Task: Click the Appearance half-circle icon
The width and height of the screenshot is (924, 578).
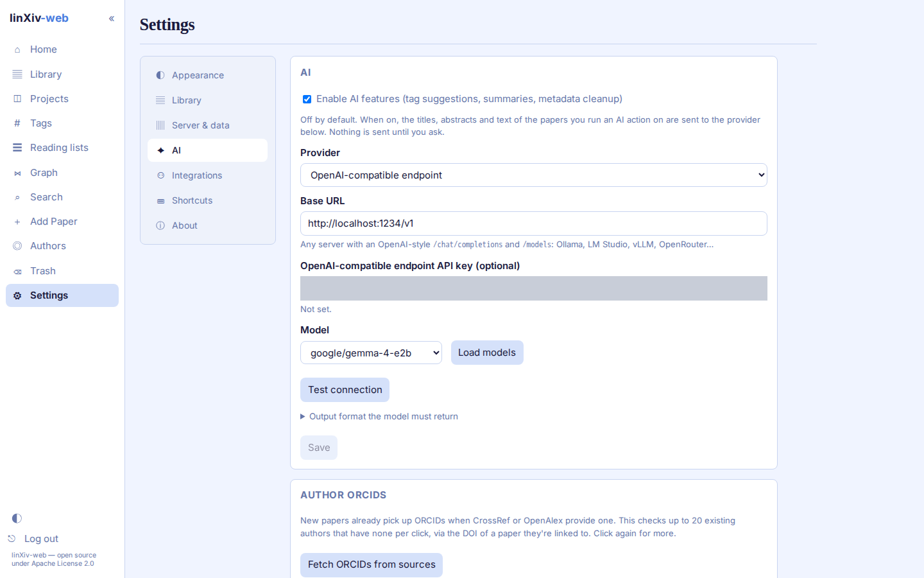Action: 160,75
